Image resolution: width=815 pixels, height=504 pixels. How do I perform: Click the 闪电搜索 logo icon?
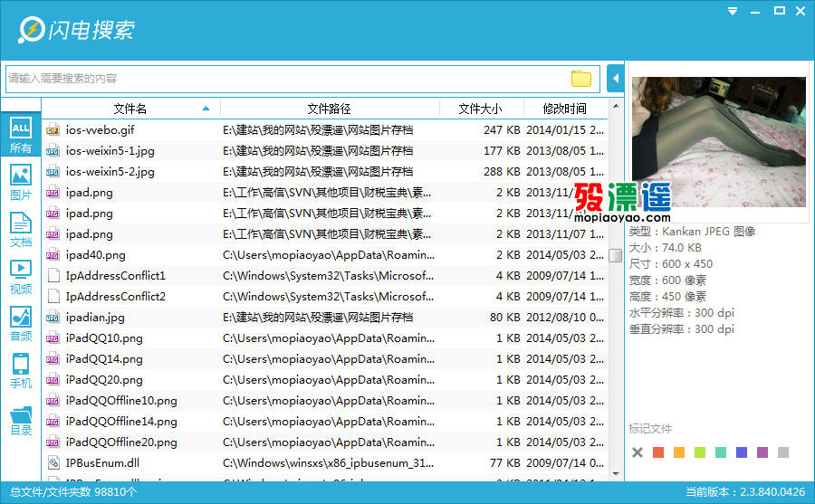pyautogui.click(x=31, y=30)
